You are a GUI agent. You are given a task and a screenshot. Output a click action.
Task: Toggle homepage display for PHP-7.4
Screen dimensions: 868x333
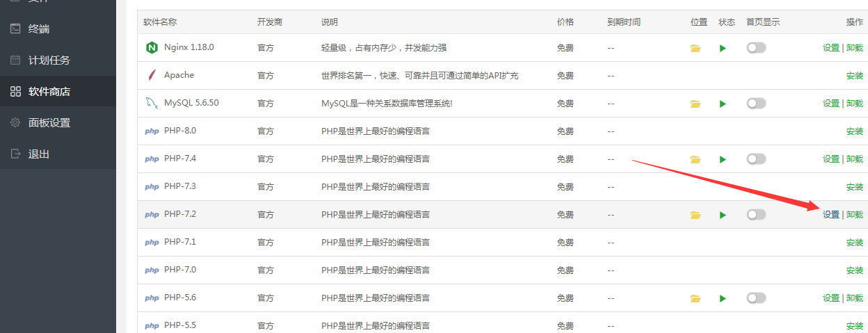click(x=756, y=159)
